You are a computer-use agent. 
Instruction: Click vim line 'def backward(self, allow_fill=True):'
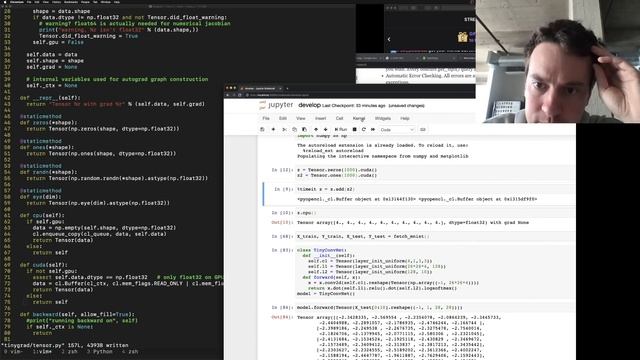coord(77,314)
